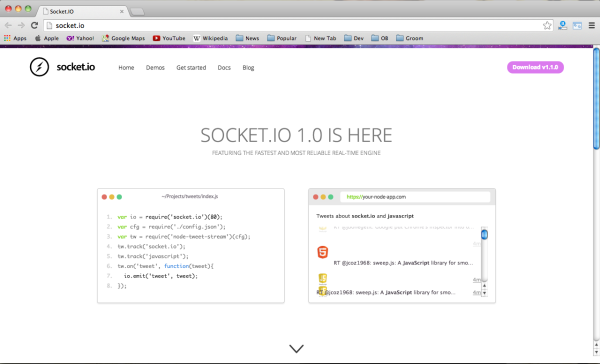Click the screen capture extension icon
This screenshot has width=600, height=364.
(x=577, y=26)
